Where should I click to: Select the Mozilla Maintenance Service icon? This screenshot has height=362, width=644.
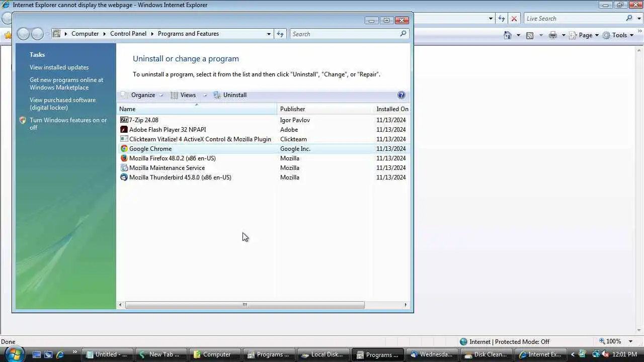coord(124,168)
